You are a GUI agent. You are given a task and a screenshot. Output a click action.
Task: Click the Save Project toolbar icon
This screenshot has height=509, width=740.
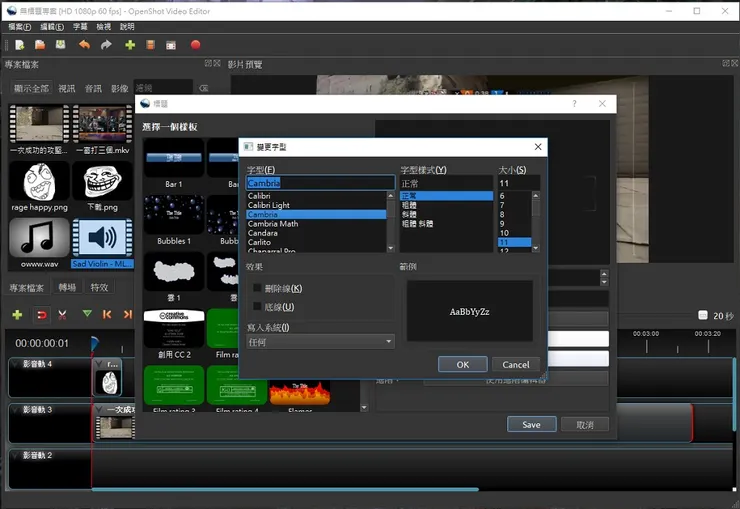pos(61,45)
